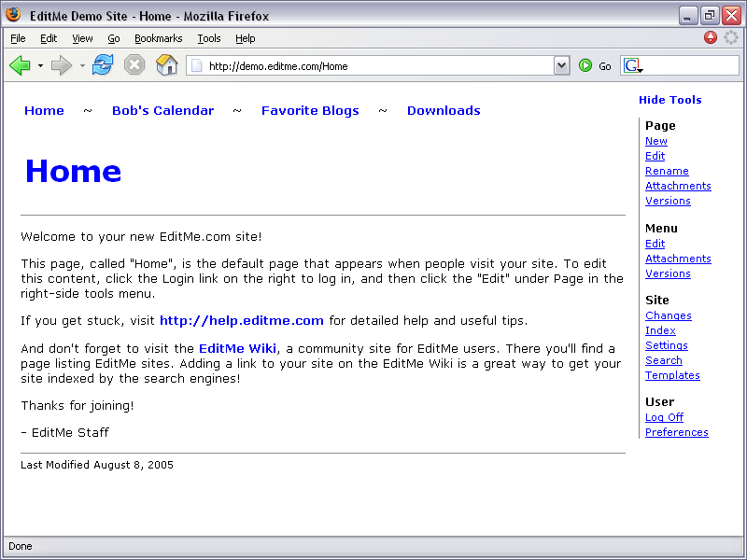Click the URL address field
The width and height of the screenshot is (747, 560).
click(x=378, y=65)
